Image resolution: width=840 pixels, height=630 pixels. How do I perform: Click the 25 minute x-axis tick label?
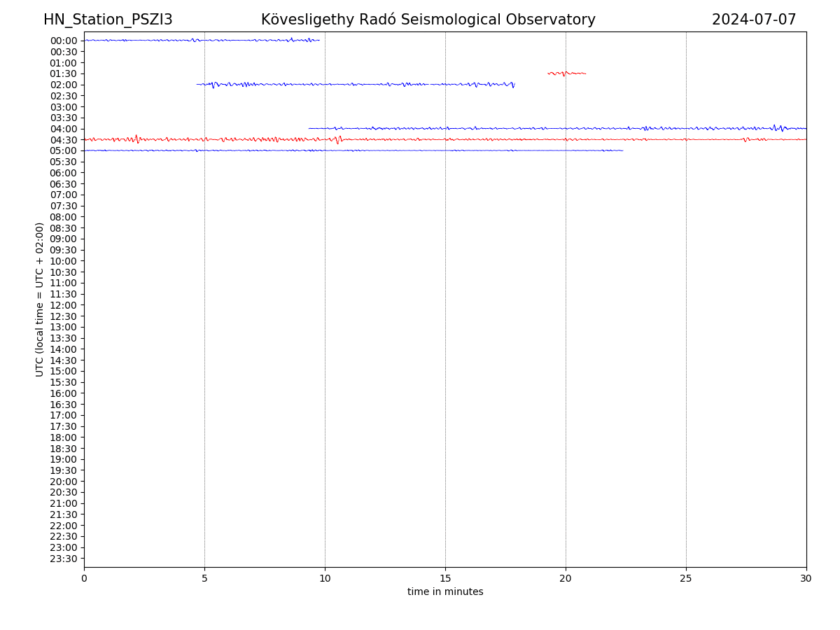click(x=686, y=579)
